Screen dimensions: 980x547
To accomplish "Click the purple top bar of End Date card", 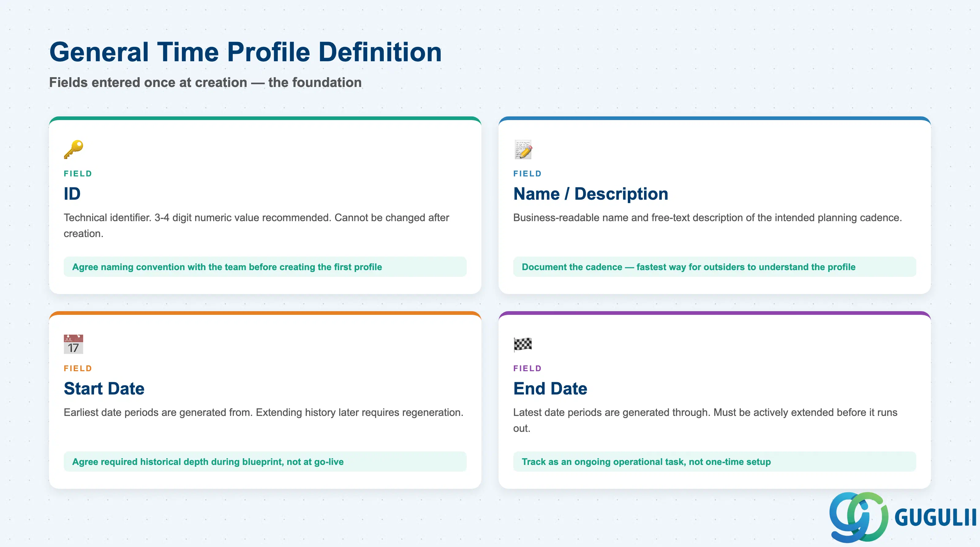I will pos(714,313).
